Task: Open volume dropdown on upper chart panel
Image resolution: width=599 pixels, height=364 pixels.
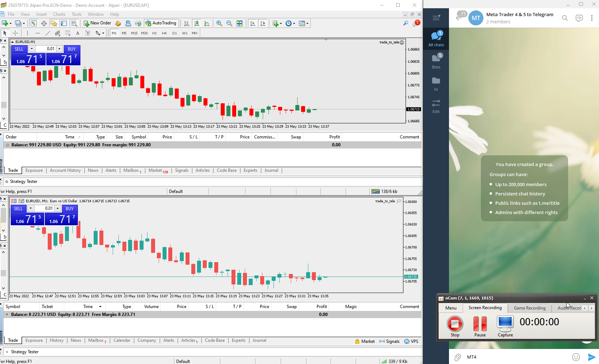Action: coord(32,49)
